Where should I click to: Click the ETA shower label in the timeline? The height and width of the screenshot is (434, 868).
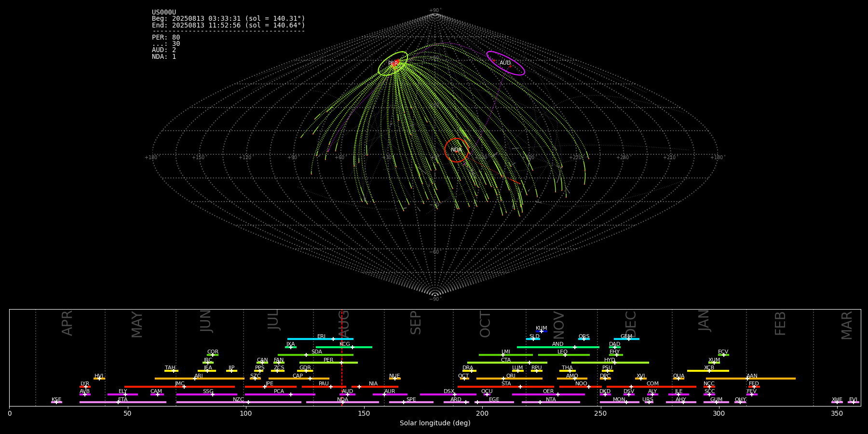pyautogui.click(x=123, y=400)
